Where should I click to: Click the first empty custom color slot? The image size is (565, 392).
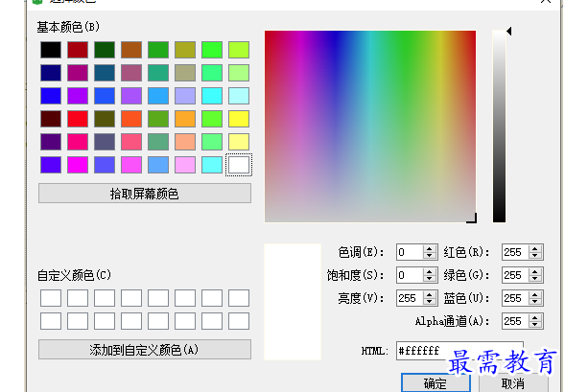point(51,298)
